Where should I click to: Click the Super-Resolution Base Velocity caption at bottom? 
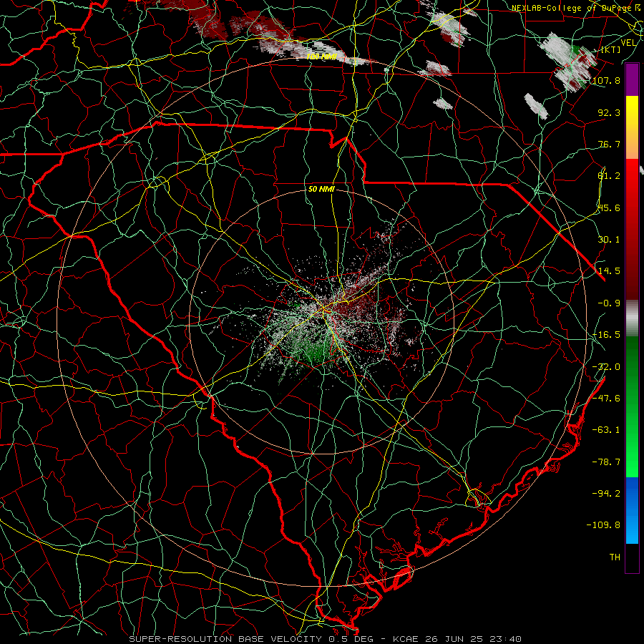326,639
